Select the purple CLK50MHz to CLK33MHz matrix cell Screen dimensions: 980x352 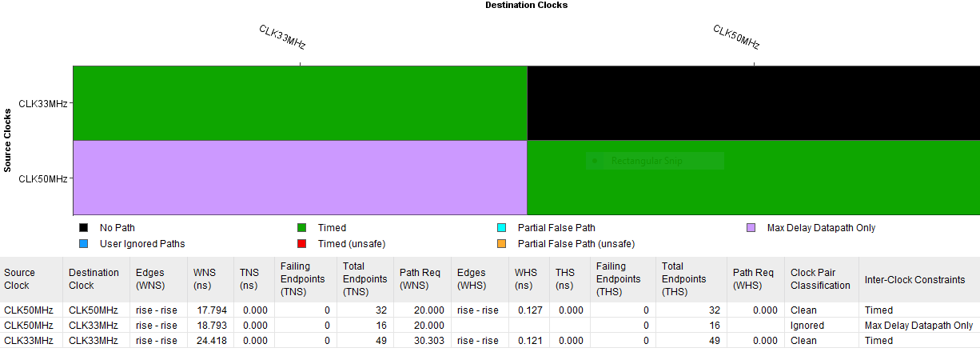click(300, 178)
